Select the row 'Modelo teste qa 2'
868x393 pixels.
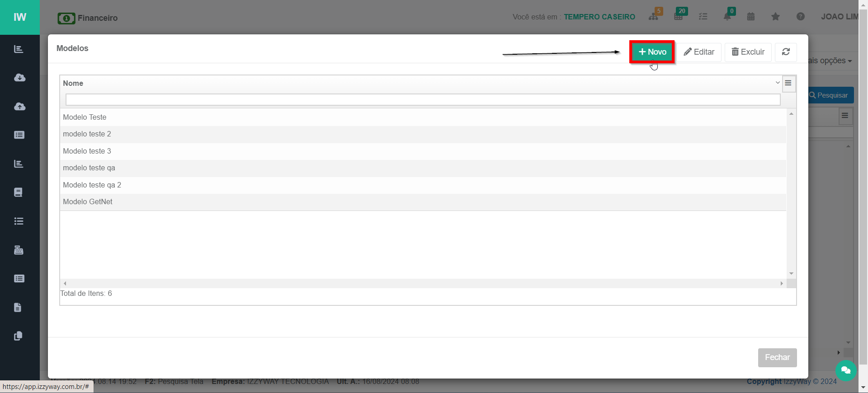coord(423,185)
